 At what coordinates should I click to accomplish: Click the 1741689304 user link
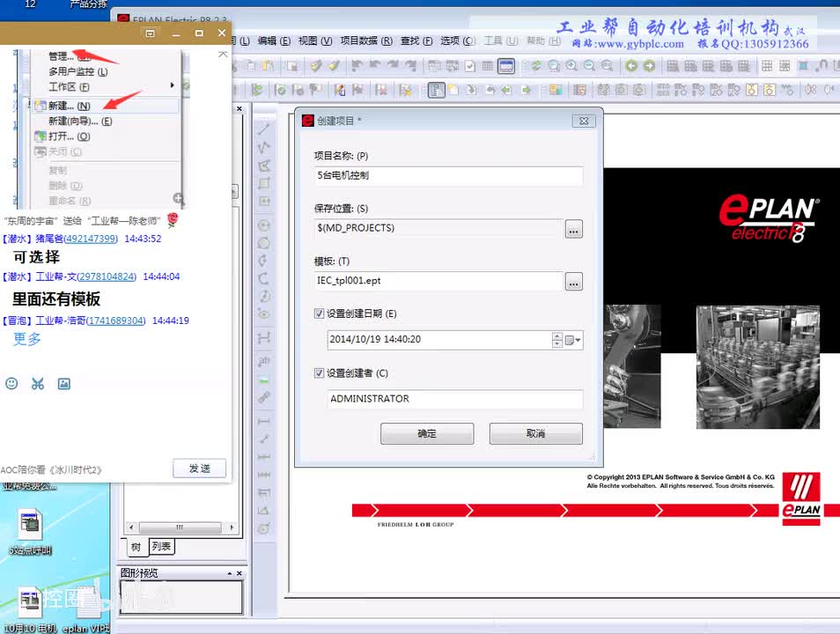(x=115, y=321)
